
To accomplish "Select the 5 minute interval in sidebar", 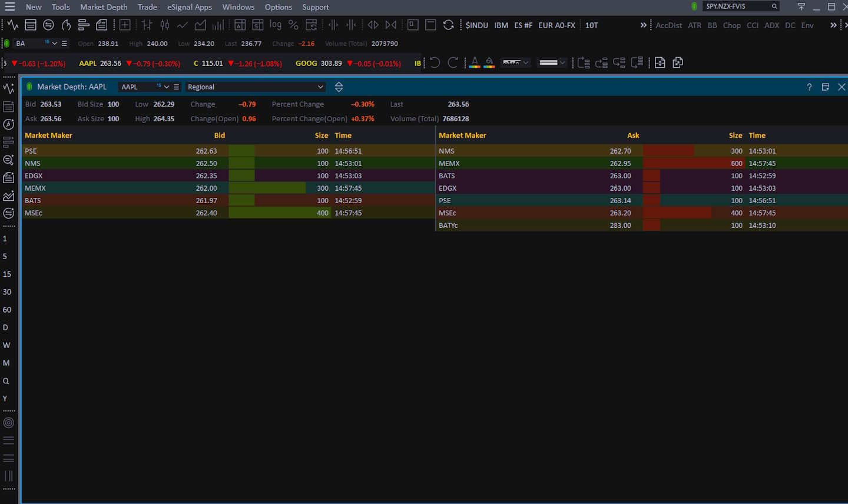I will (x=5, y=256).
